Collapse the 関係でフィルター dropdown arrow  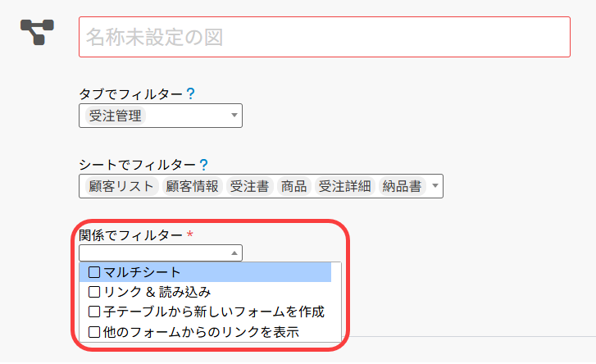[x=234, y=253]
